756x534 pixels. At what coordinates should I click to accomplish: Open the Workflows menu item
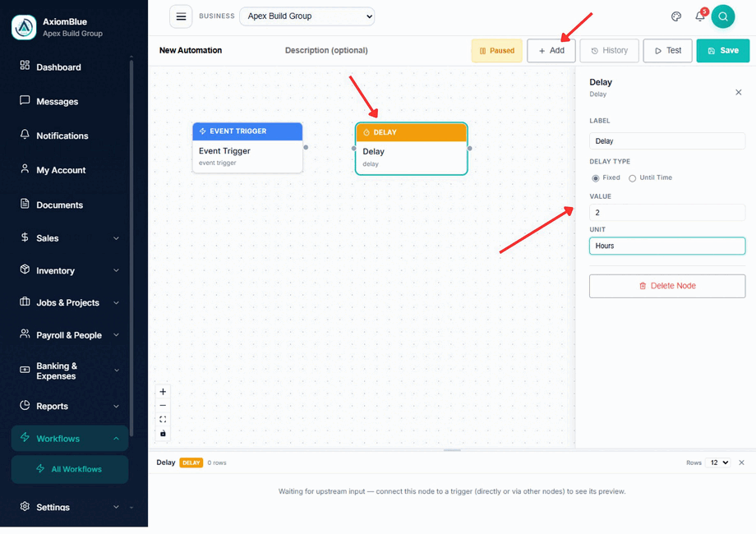tap(70, 439)
